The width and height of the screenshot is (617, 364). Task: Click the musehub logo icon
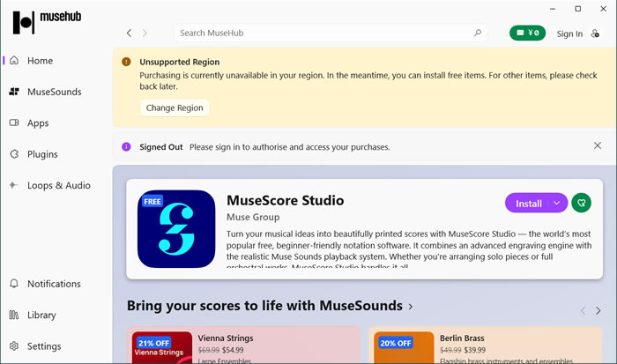(25, 23)
